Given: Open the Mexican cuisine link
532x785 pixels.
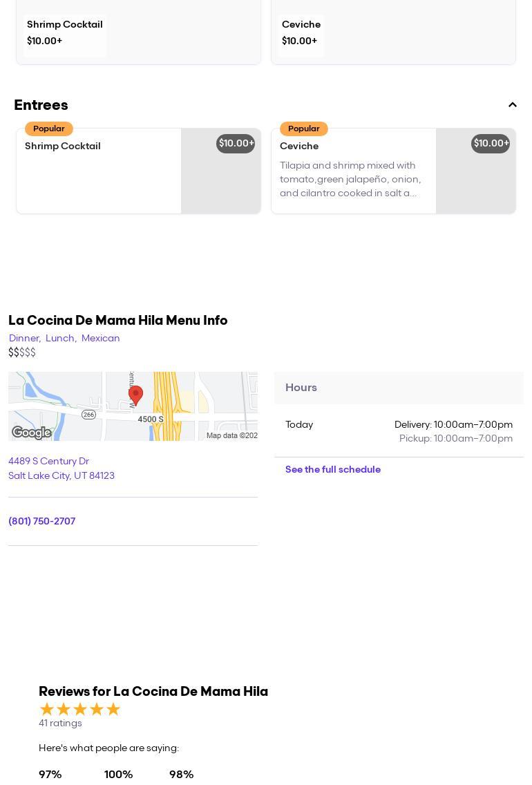Looking at the screenshot, I should coord(101,338).
